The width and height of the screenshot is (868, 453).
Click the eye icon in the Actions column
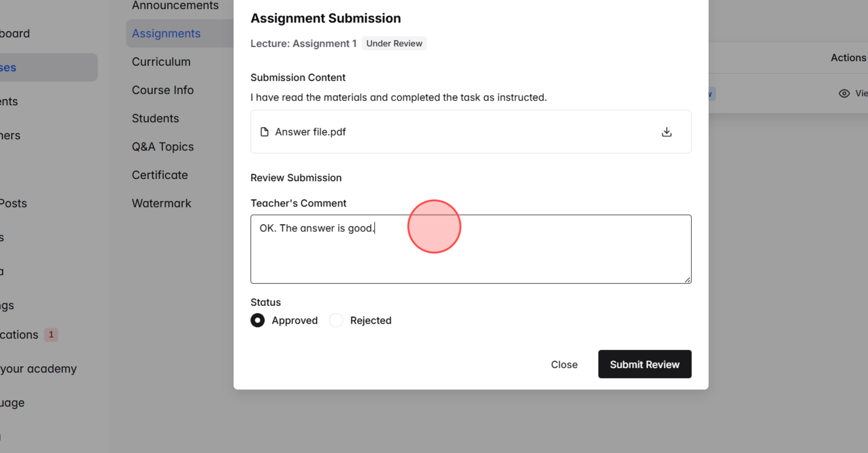(844, 94)
